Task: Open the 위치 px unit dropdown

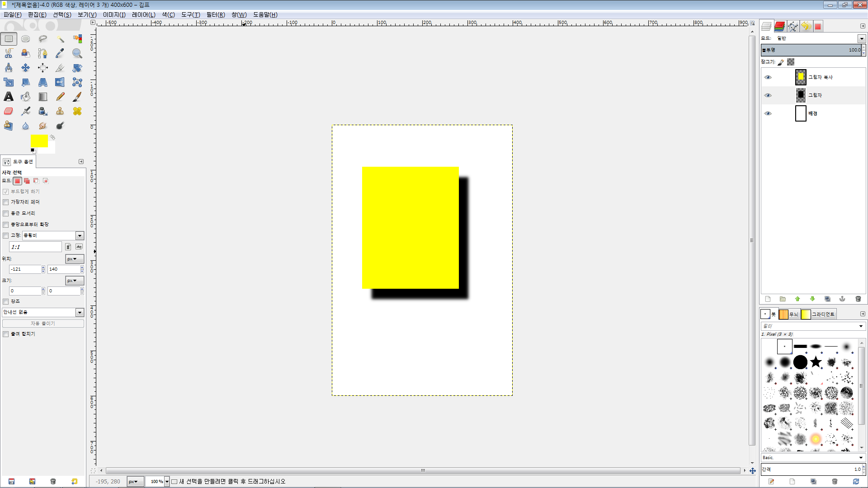Action: pyautogui.click(x=75, y=259)
